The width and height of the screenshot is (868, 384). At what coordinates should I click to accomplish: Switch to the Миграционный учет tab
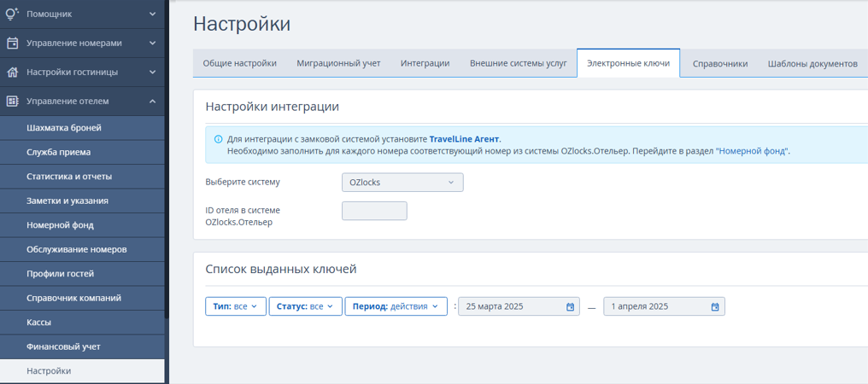click(x=339, y=64)
